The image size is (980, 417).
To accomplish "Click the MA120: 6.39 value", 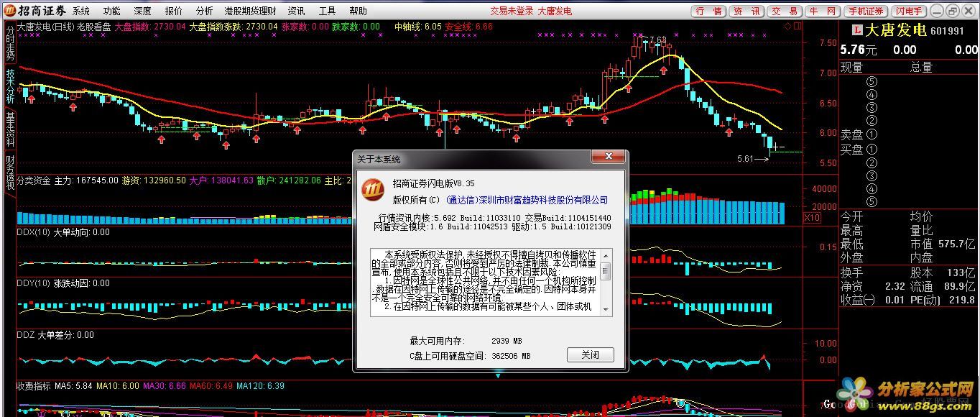I will click(x=261, y=386).
